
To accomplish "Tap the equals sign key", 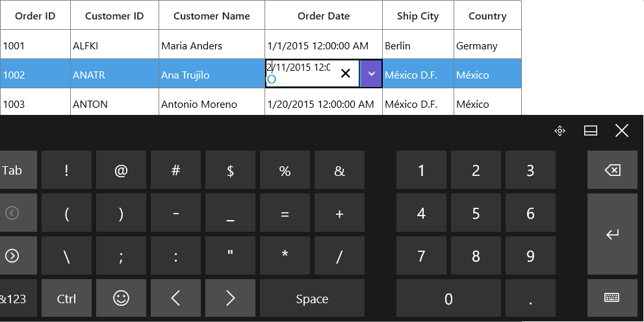I will pyautogui.click(x=285, y=213).
